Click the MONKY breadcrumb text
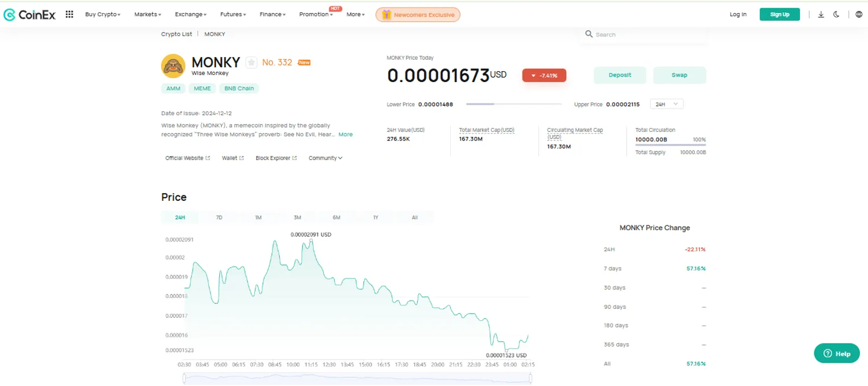The height and width of the screenshot is (386, 868). pos(214,34)
